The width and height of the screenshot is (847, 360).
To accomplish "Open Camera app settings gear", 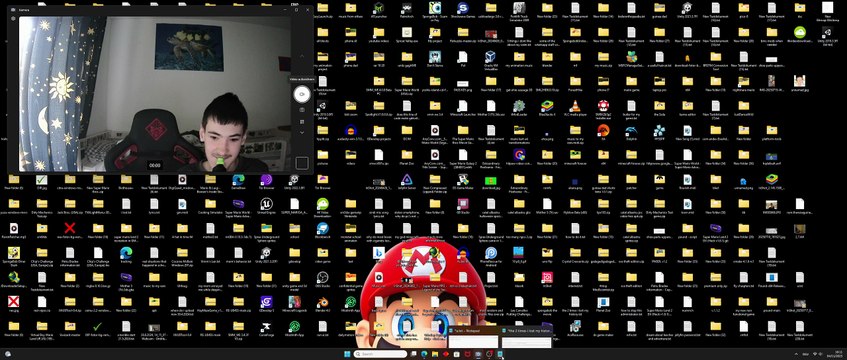I will tap(13, 18).
